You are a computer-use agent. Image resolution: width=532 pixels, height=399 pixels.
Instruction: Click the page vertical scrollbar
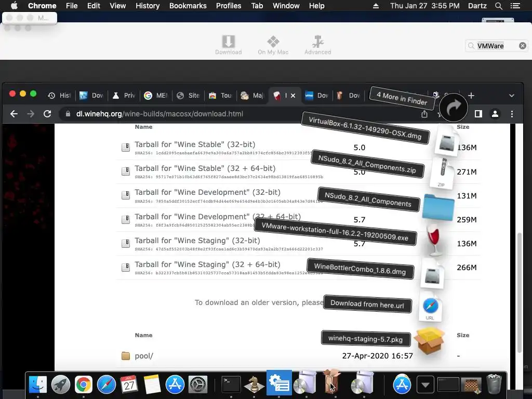coord(519,292)
